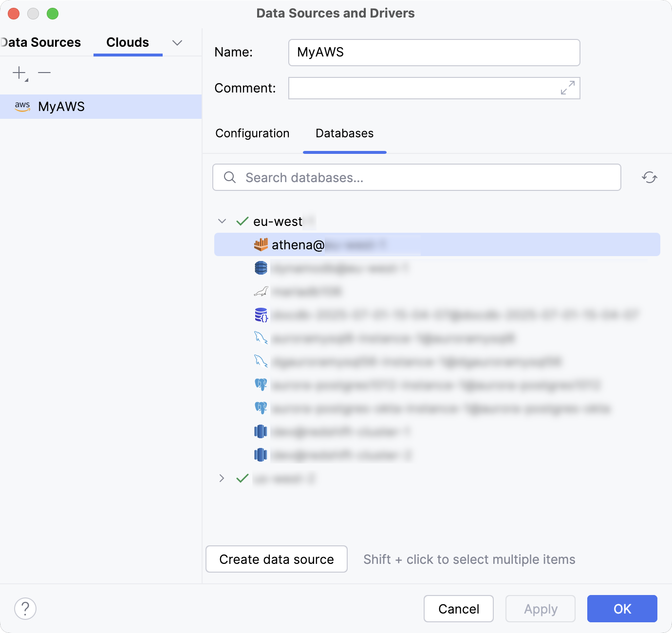Click the remove data source minus icon

point(44,73)
